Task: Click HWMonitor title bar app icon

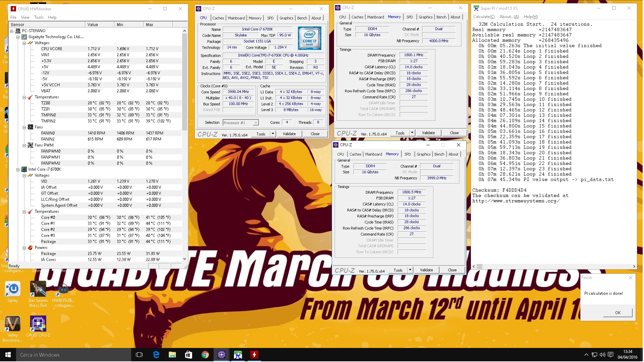Action: pyautogui.click(x=13, y=9)
